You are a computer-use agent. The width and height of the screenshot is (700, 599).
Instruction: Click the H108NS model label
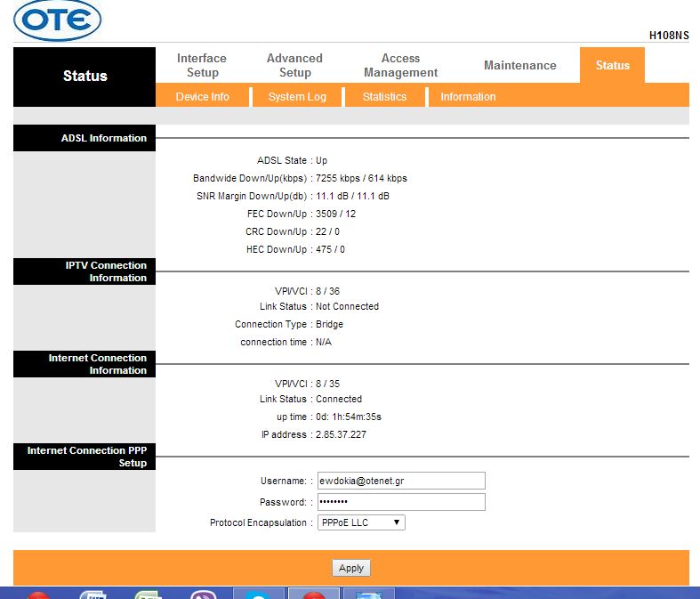tap(669, 36)
